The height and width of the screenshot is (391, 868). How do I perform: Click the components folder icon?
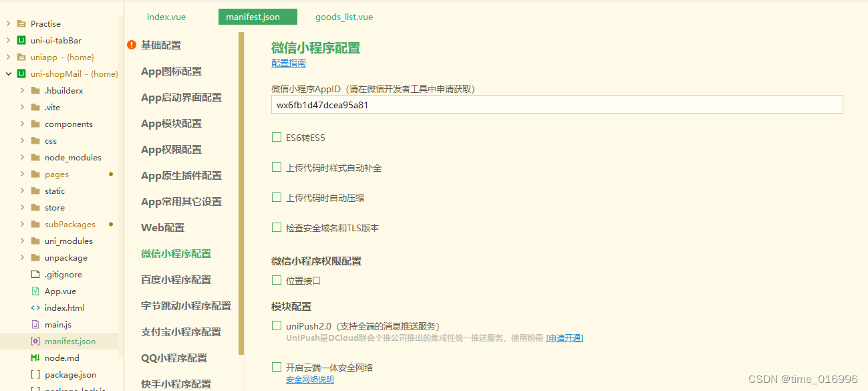click(x=35, y=124)
